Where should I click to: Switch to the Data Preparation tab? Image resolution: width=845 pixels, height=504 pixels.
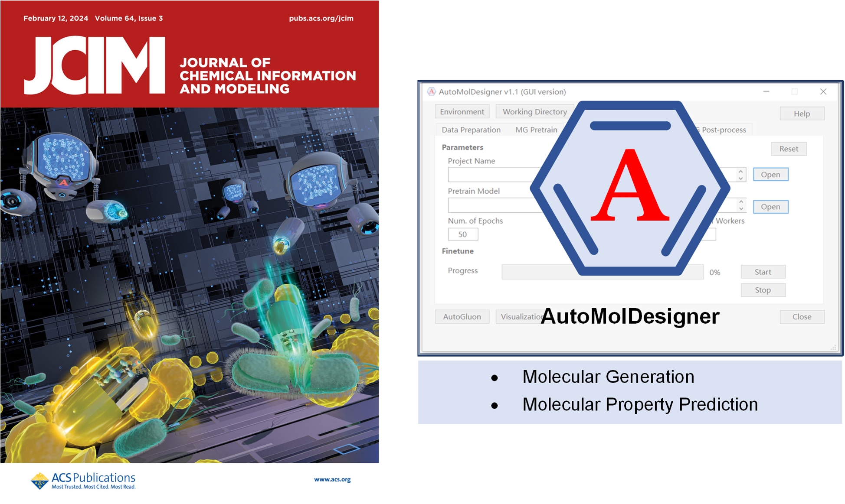tap(471, 130)
